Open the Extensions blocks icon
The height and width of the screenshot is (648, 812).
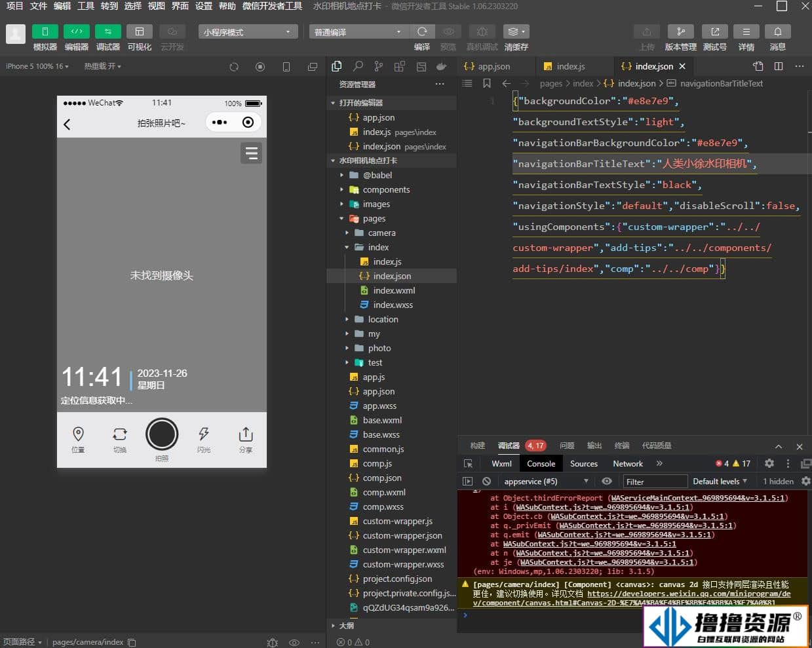pos(400,66)
